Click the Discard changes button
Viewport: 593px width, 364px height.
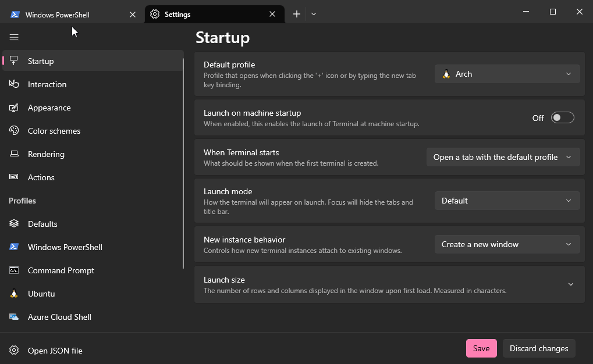click(539, 348)
